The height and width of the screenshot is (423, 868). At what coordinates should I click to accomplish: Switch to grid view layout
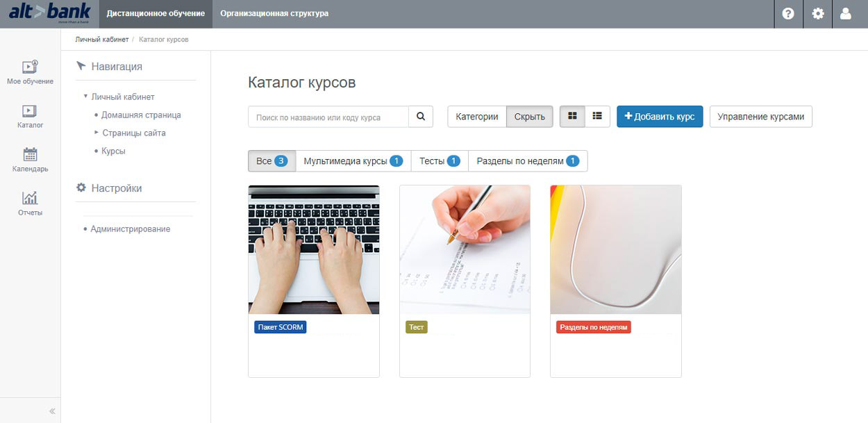click(573, 117)
